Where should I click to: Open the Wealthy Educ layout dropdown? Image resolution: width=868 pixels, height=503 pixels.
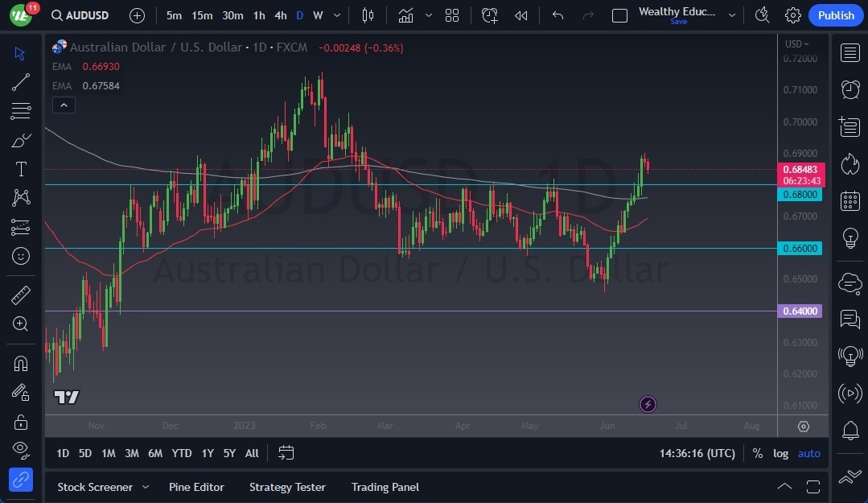[x=732, y=14]
